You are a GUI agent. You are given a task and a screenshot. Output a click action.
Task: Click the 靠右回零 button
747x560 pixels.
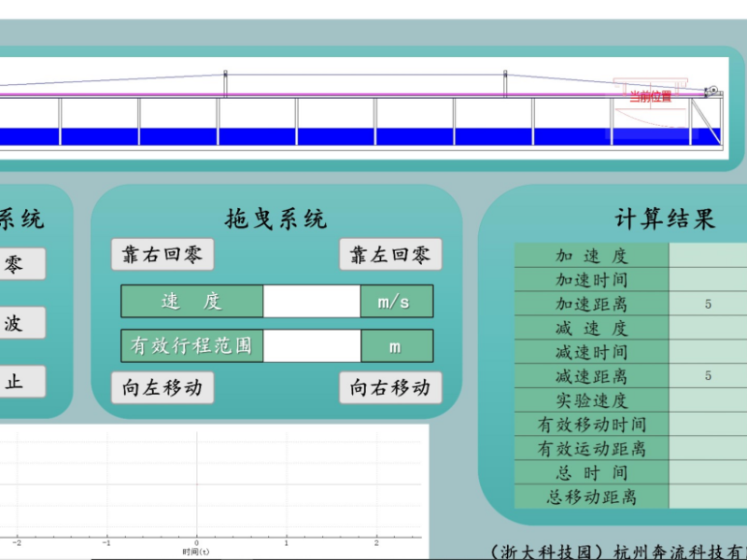[162, 254]
